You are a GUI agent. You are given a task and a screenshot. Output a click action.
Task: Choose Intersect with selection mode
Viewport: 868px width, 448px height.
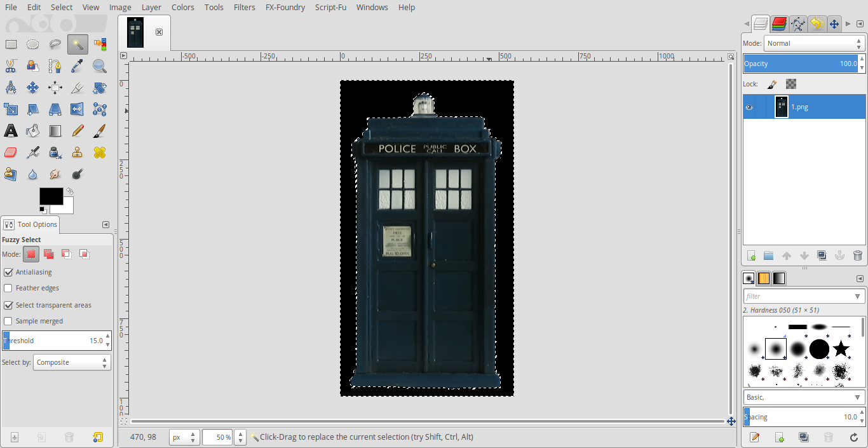(84, 254)
